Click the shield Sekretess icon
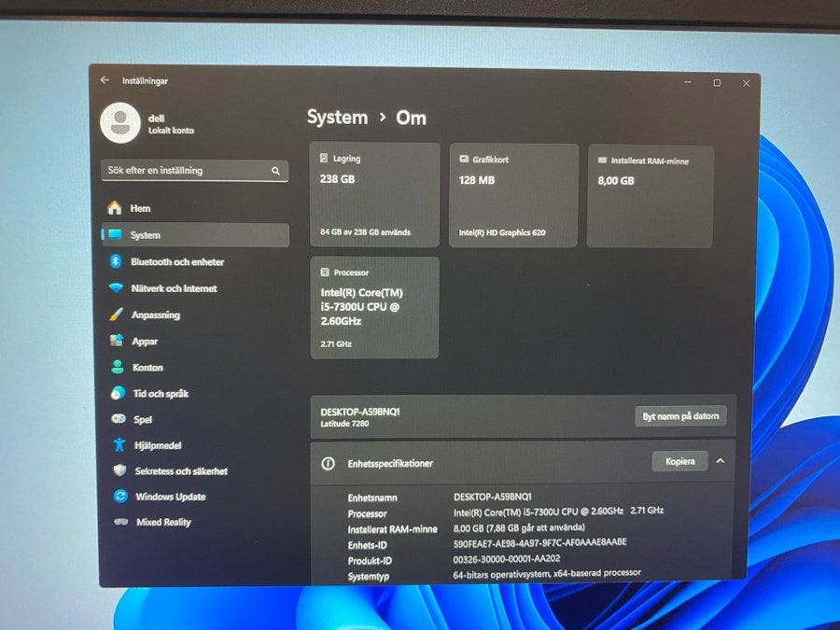Viewport: 840px width, 630px height. (119, 469)
